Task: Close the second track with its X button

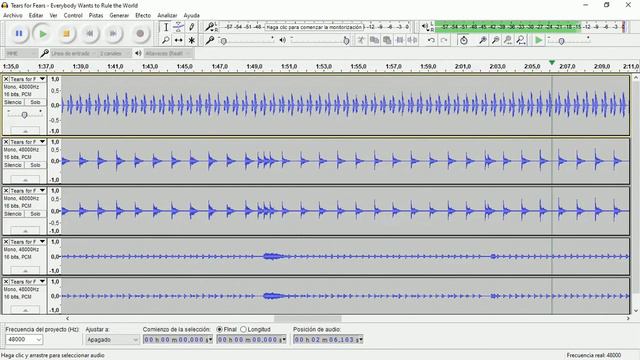Action: (6, 142)
